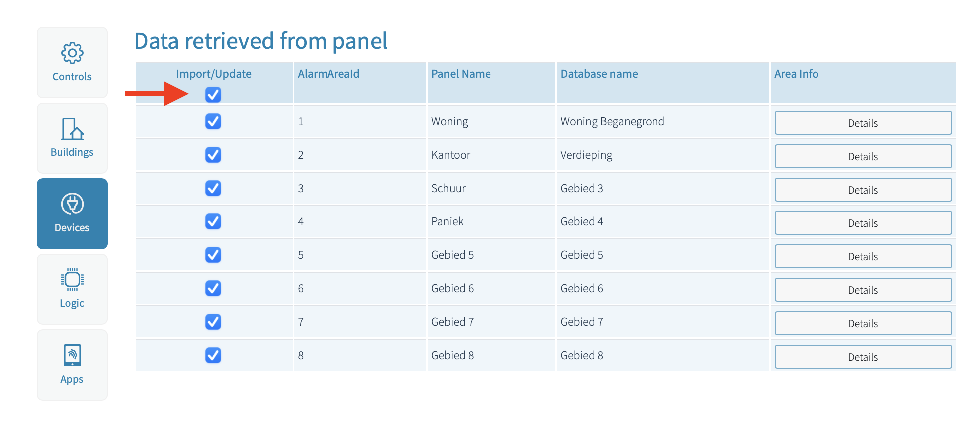Screen dimensions: 980x421
Task: View Details for Gebied 7 row
Action: (x=863, y=323)
